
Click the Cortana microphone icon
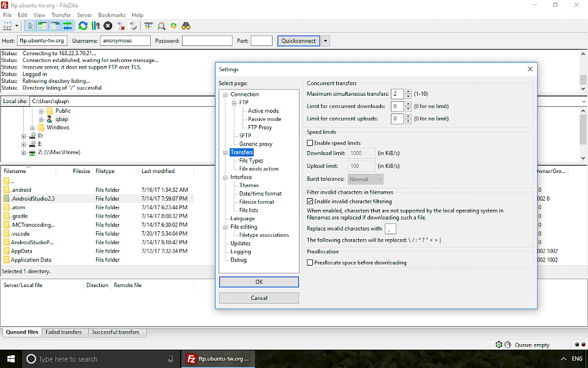(x=170, y=359)
